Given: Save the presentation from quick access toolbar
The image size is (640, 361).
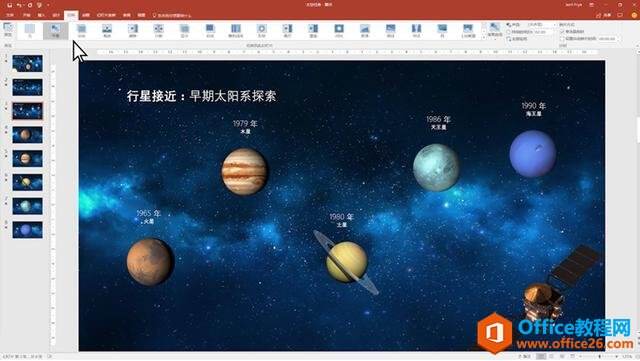Looking at the screenshot, I should (9, 5).
